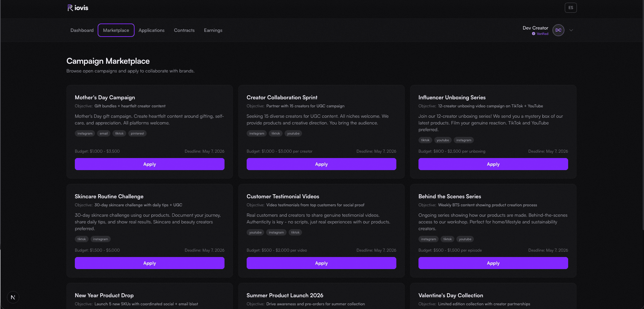Click youtube tag in Creator Collaboration Sprint
644x309 pixels.
pyautogui.click(x=293, y=134)
